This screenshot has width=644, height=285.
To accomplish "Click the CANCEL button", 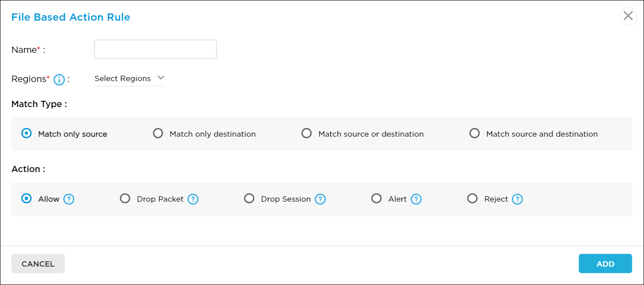I will click(x=38, y=263).
